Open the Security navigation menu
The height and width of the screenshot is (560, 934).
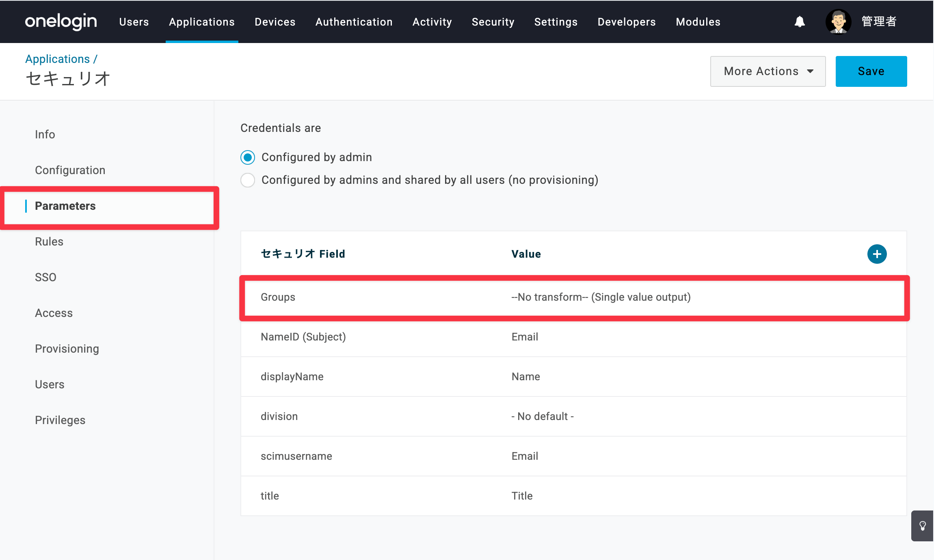493,22
